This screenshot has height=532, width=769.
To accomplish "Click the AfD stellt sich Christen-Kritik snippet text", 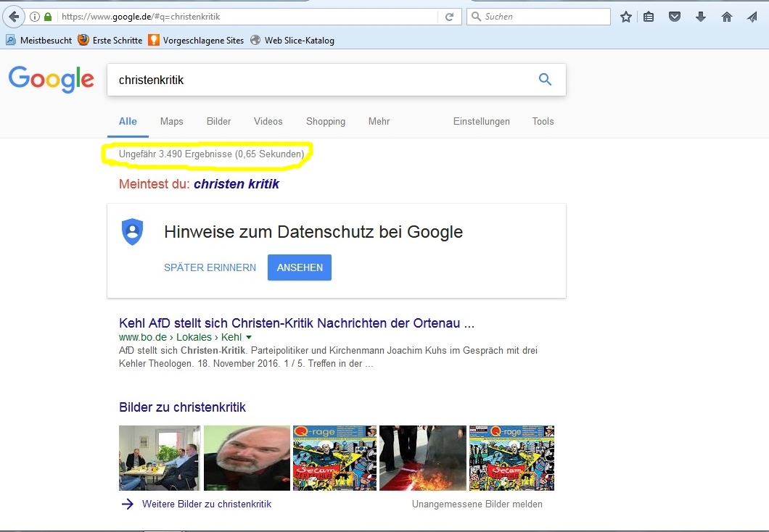I will tap(328, 357).
